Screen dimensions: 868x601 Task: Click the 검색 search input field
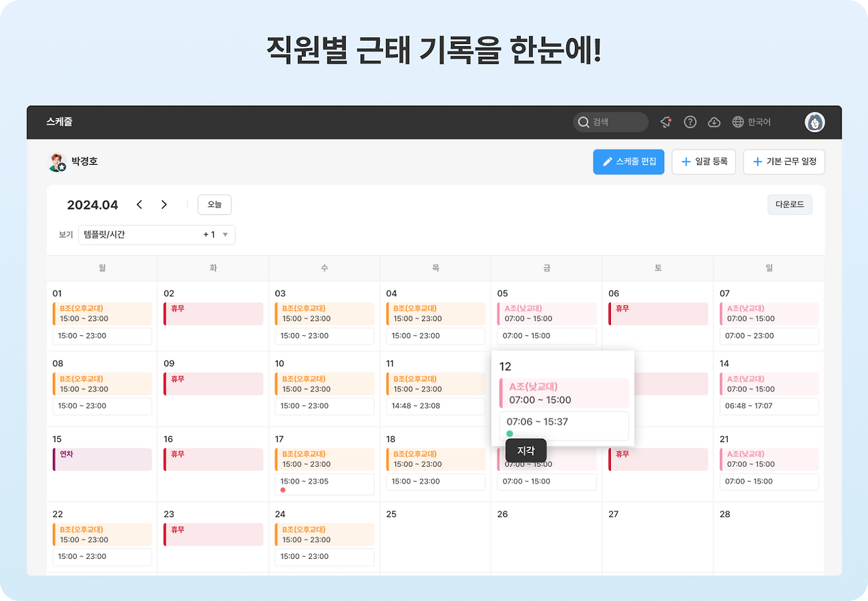tap(614, 122)
